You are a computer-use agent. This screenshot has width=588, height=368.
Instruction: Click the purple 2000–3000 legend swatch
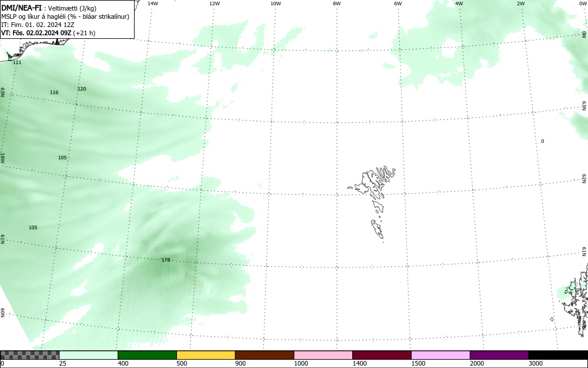[499, 355]
